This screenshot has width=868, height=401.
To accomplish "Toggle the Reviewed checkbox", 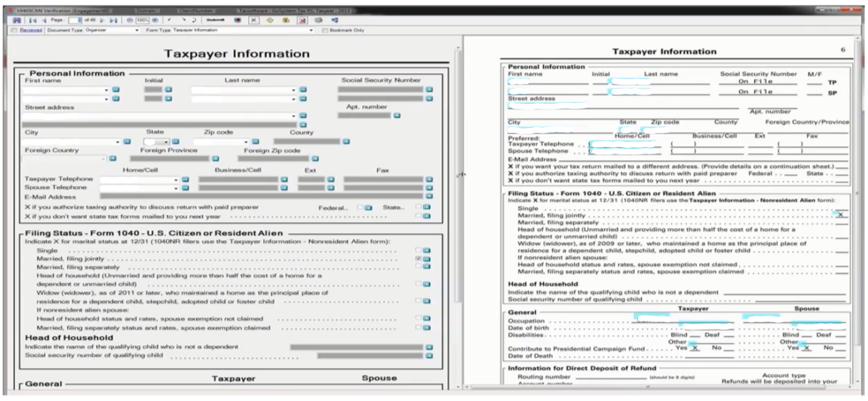I will (x=14, y=31).
